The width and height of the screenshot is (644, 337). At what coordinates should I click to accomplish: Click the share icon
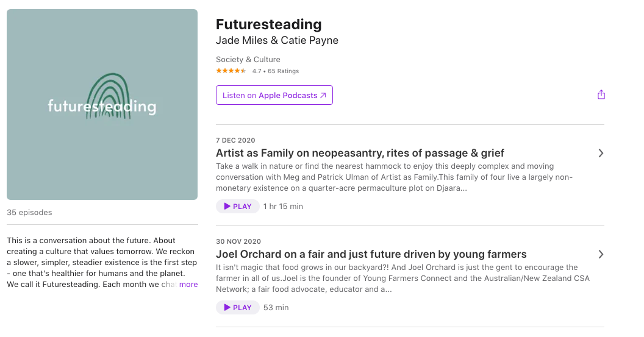[x=601, y=94]
